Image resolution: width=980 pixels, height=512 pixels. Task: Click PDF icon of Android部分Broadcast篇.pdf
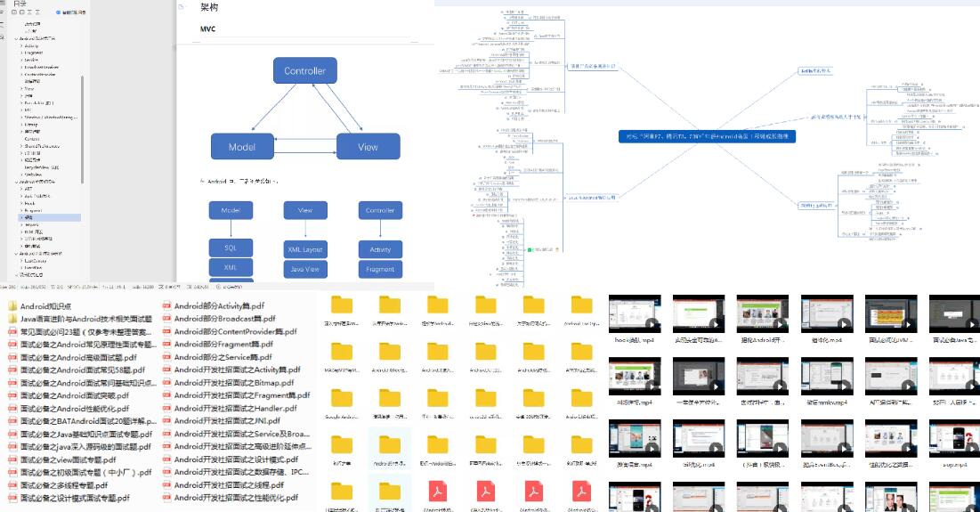(x=166, y=319)
